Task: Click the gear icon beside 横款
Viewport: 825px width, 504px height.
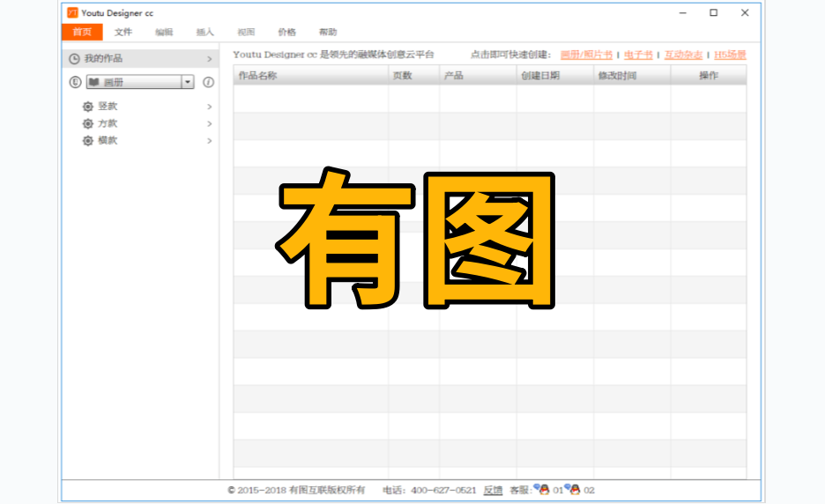Action: click(88, 141)
